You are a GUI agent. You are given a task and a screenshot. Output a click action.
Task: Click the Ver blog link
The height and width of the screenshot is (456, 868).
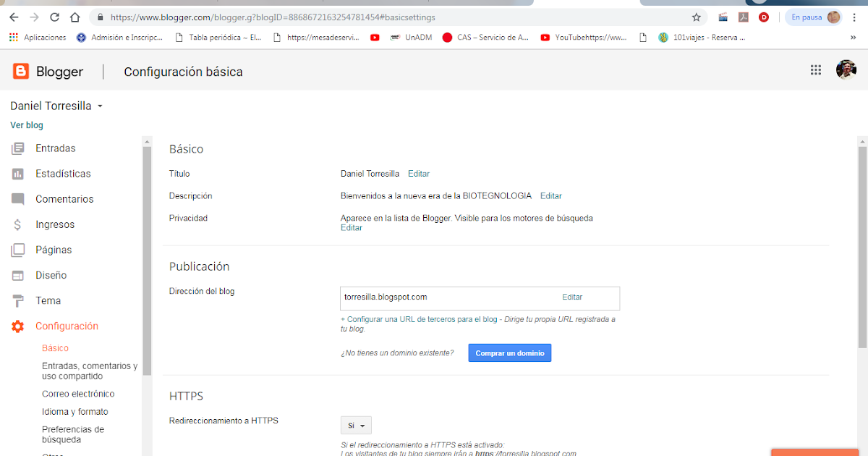pos(27,125)
